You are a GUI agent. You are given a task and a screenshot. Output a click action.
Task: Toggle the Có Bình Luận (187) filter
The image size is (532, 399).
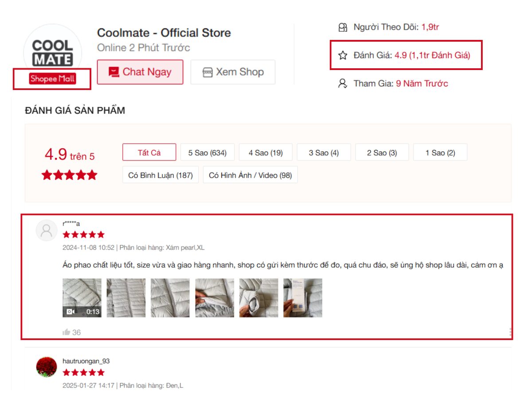coord(160,175)
